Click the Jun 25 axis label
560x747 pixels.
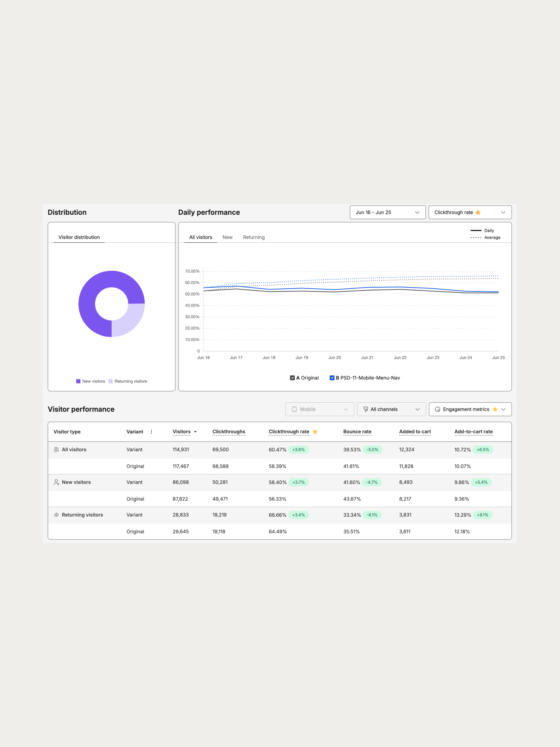[x=499, y=358]
